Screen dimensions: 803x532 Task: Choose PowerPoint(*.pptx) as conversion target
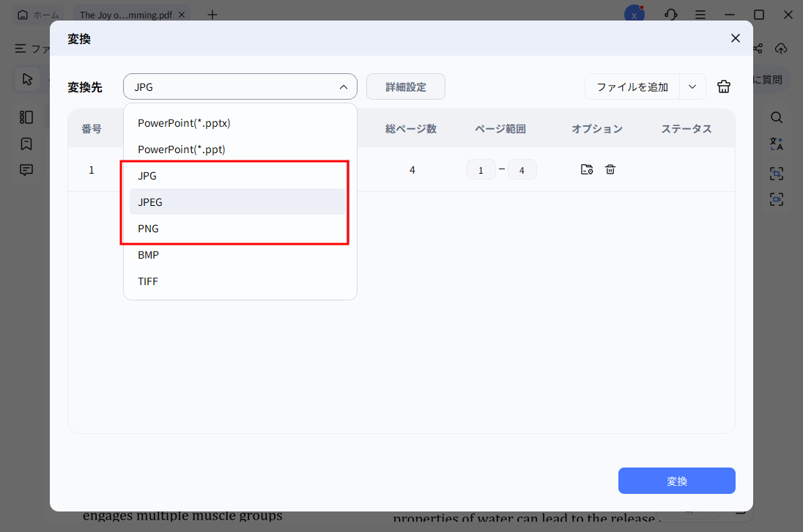185,122
